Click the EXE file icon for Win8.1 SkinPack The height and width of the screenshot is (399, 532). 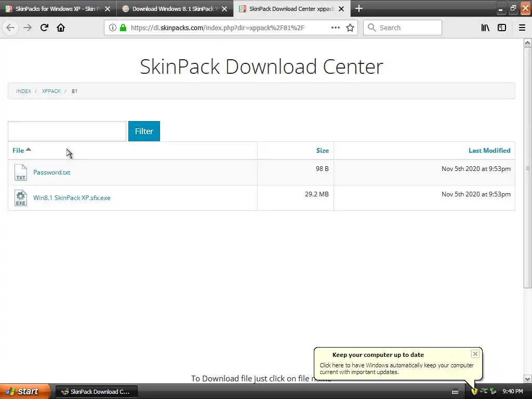click(21, 198)
